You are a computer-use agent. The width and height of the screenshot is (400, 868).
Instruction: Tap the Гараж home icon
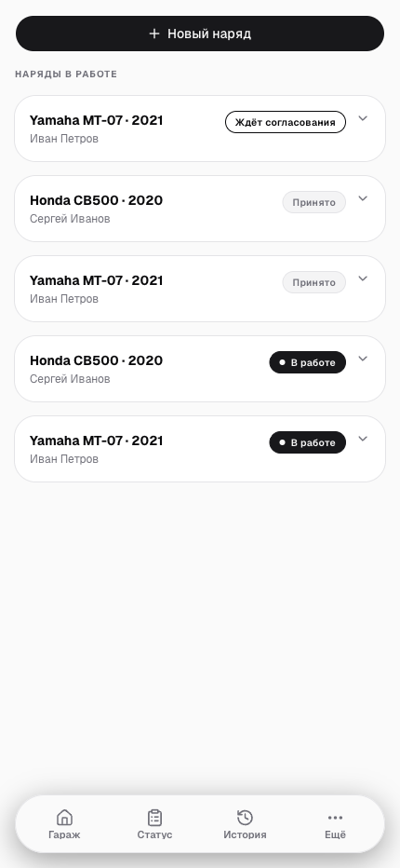pyautogui.click(x=64, y=817)
